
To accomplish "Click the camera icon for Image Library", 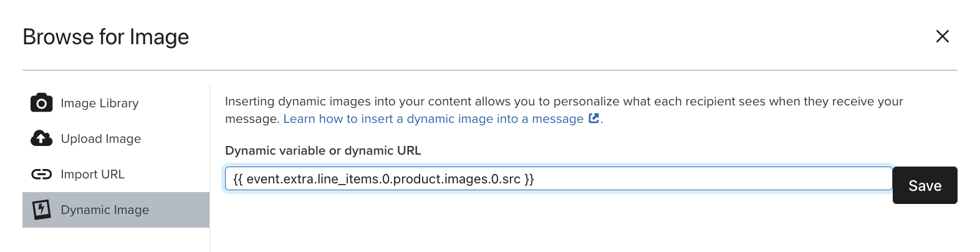I will (x=41, y=103).
